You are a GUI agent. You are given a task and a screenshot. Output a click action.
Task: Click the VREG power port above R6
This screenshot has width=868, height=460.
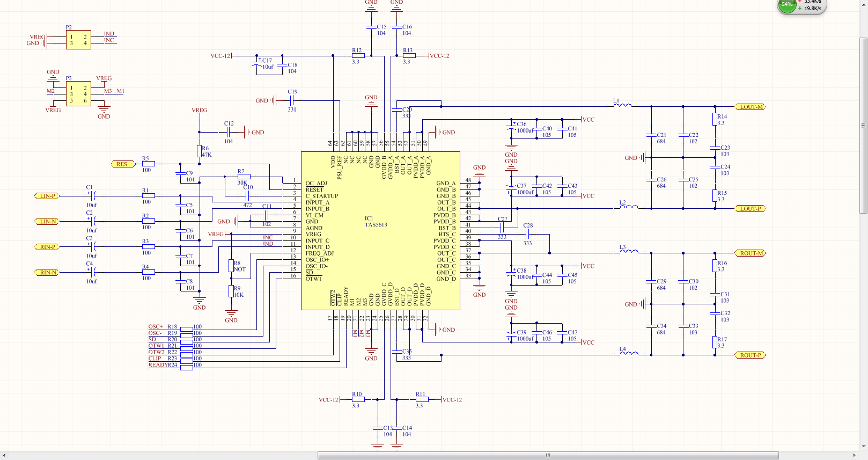pyautogui.click(x=200, y=110)
